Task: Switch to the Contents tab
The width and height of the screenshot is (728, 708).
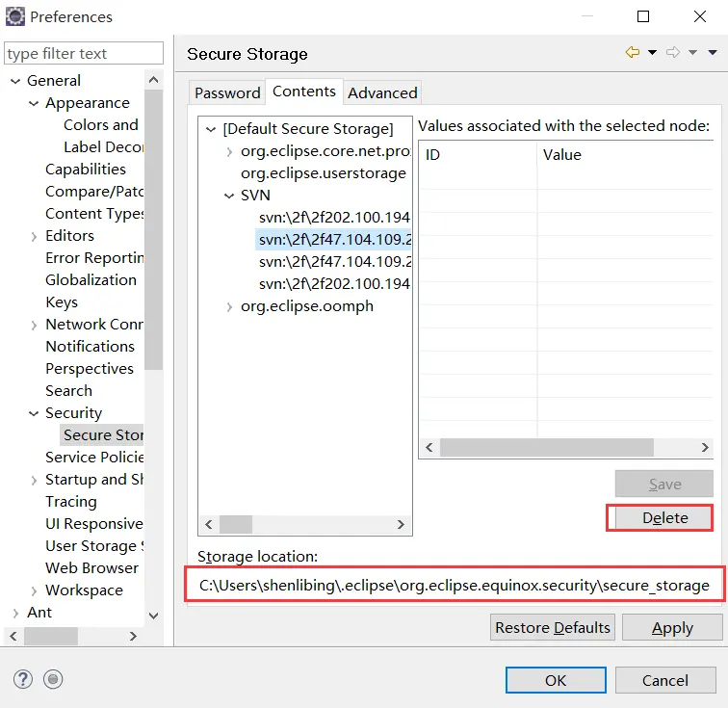Action: click(x=304, y=92)
